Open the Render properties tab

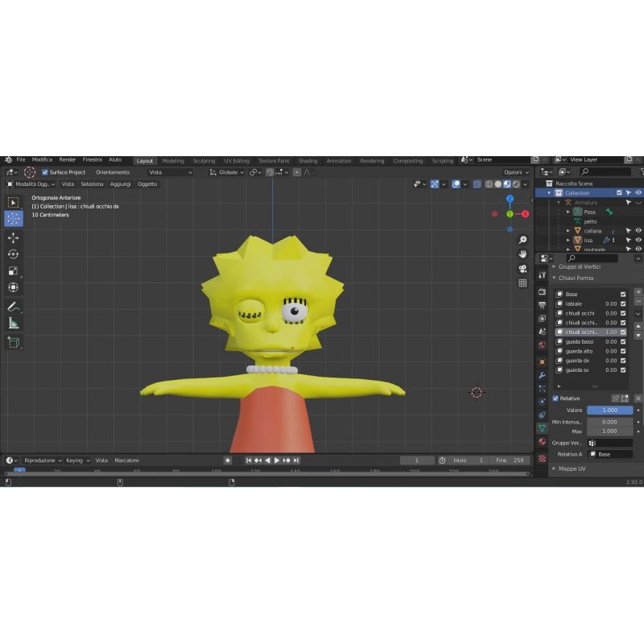(x=542, y=291)
